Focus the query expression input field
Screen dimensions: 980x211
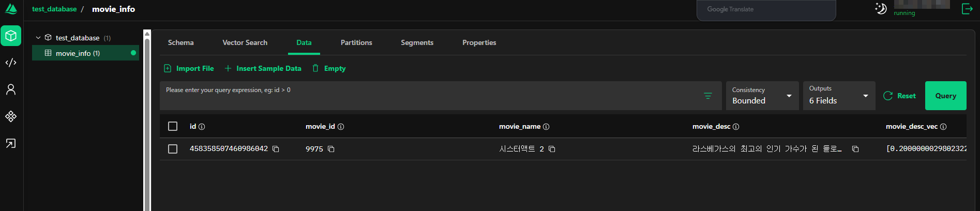(x=432, y=96)
